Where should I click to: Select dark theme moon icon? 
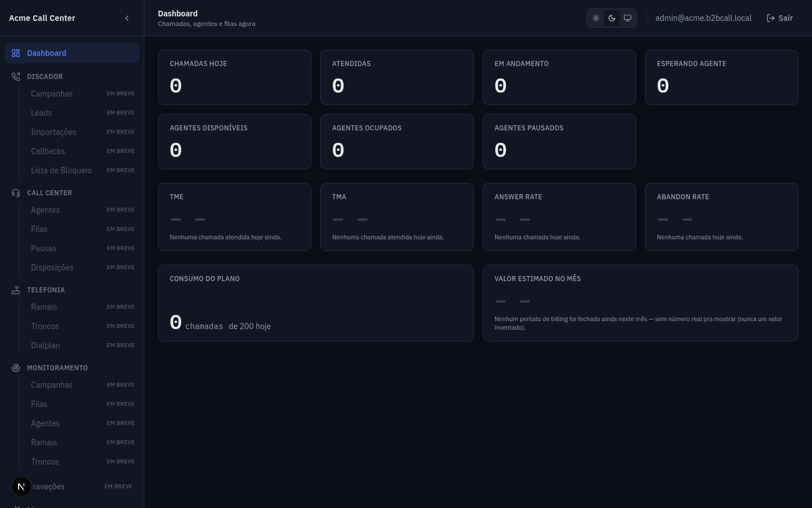[612, 18]
